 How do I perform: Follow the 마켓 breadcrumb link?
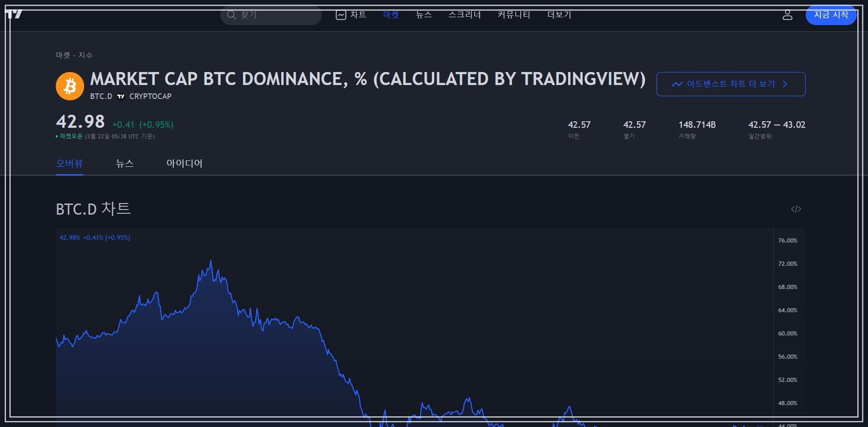(x=63, y=55)
